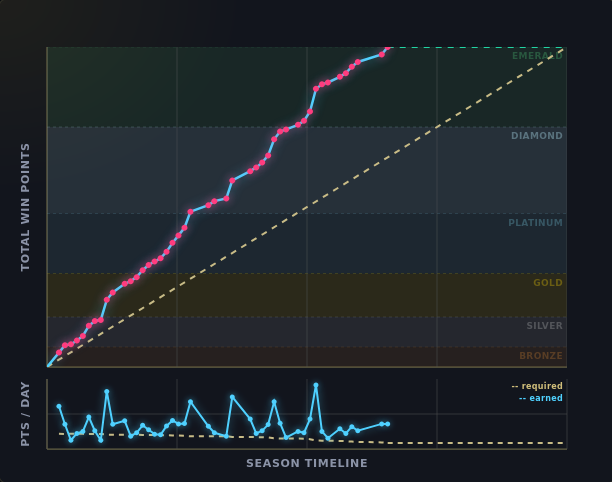This screenshot has width=612, height=482.
Task: Click the SILVER tier label
Action: point(544,325)
